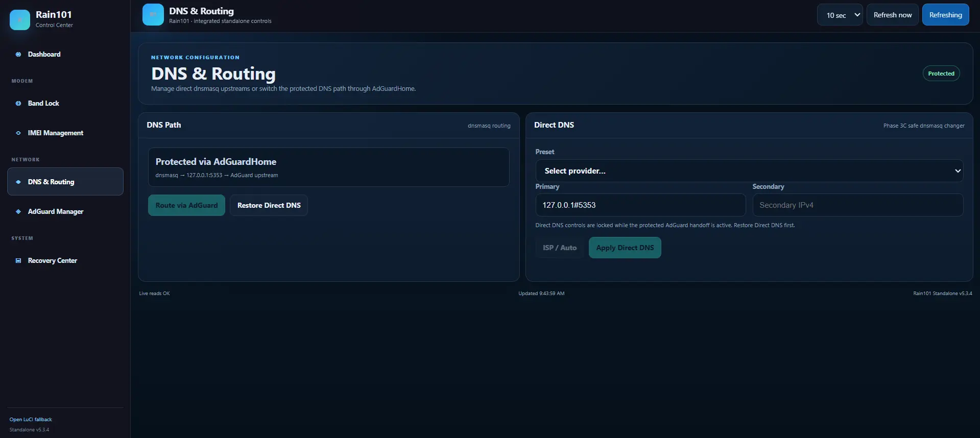980x438 pixels.
Task: Click the Primary DNS input field
Action: [x=640, y=205]
